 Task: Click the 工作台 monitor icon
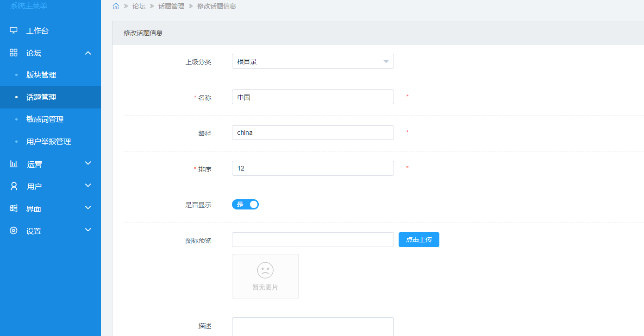13,31
